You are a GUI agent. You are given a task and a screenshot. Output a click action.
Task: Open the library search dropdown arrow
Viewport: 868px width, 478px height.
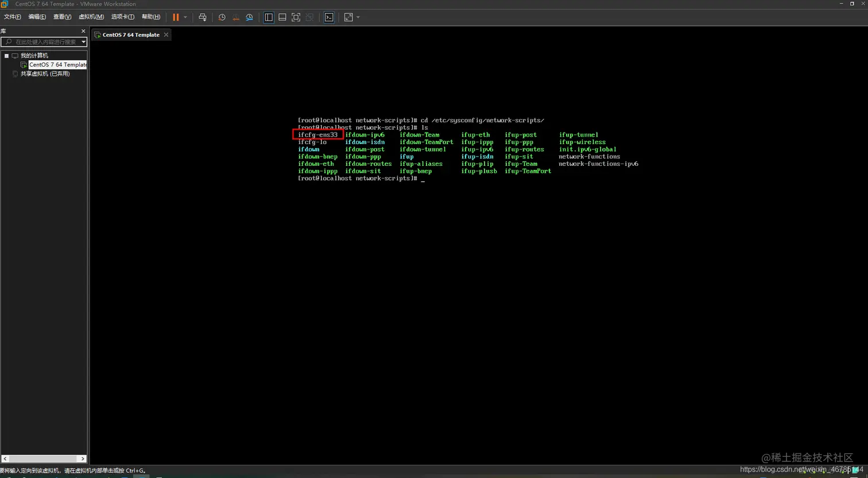83,42
